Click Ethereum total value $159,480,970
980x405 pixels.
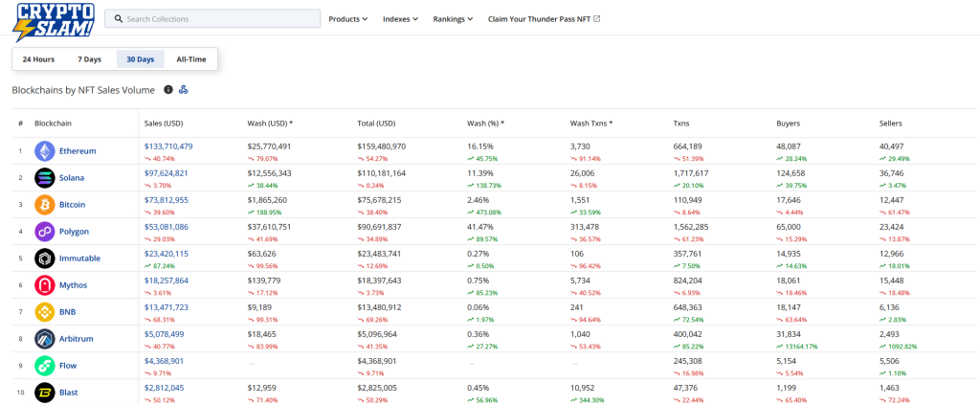[381, 146]
